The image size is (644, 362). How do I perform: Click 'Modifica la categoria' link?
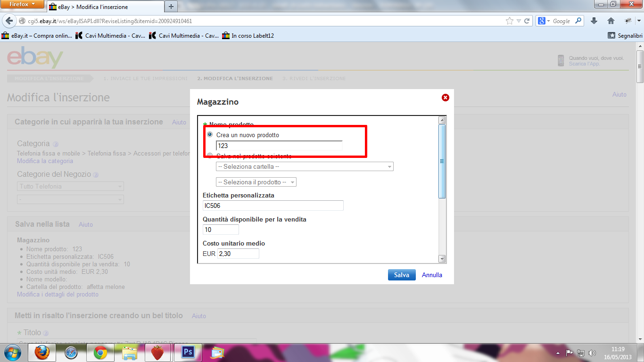pyautogui.click(x=45, y=161)
